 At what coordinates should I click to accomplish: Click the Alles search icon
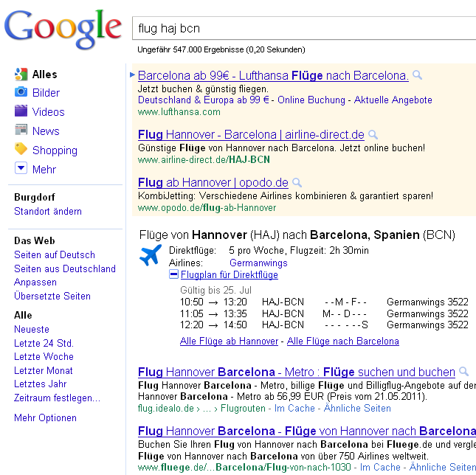coord(21,74)
